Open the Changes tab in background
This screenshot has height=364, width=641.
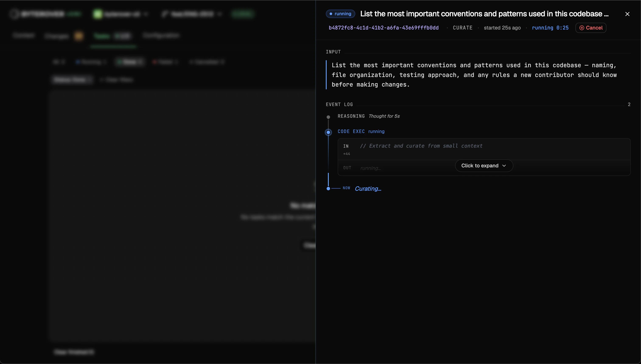(64, 36)
